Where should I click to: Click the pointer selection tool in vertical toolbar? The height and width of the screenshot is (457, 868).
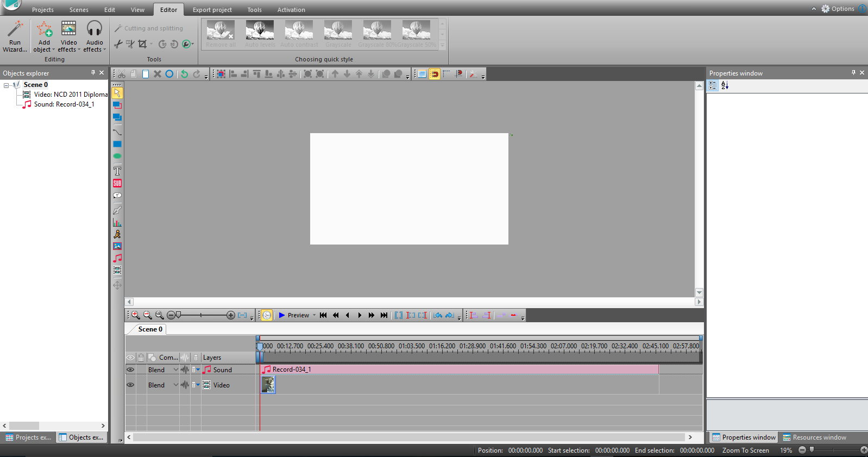click(x=117, y=93)
